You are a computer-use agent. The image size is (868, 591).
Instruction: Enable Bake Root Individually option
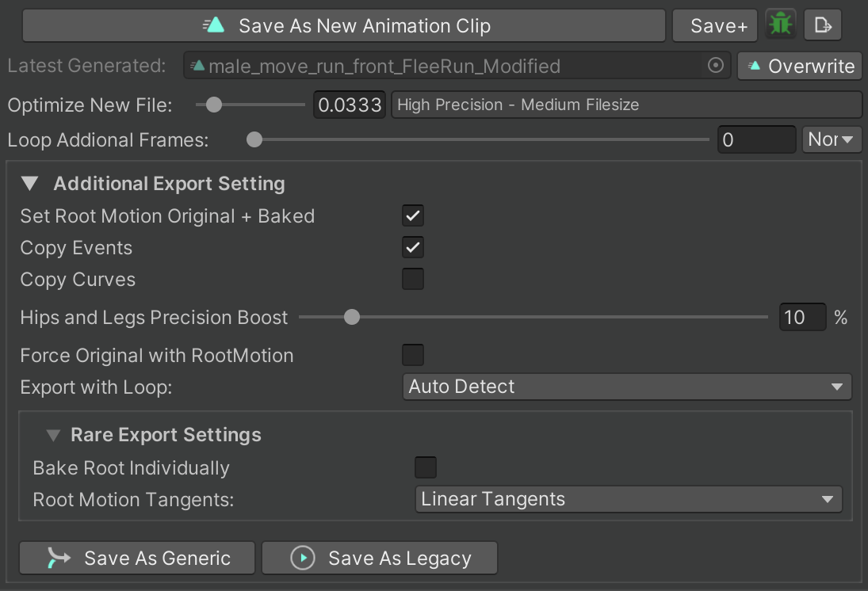pyautogui.click(x=426, y=467)
